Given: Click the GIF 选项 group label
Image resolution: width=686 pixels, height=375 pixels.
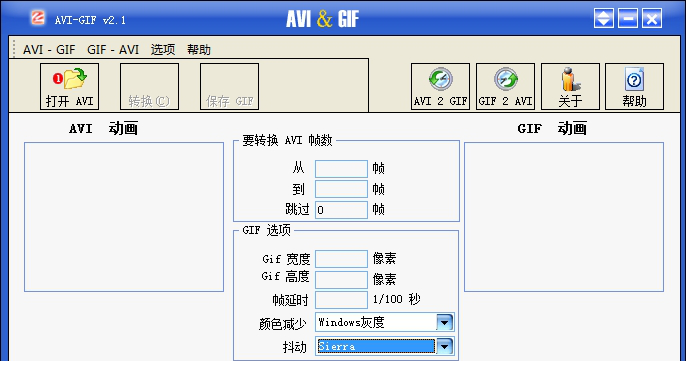Looking at the screenshot, I should click(266, 230).
